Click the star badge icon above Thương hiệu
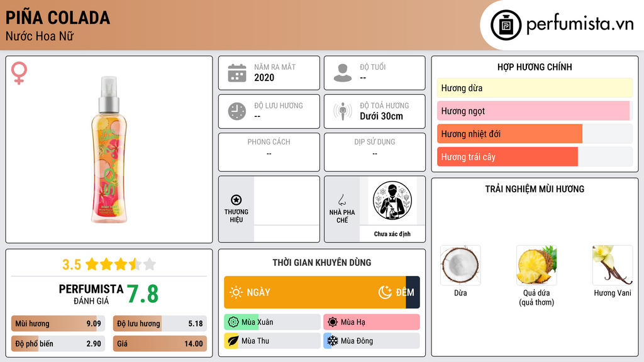 click(236, 200)
